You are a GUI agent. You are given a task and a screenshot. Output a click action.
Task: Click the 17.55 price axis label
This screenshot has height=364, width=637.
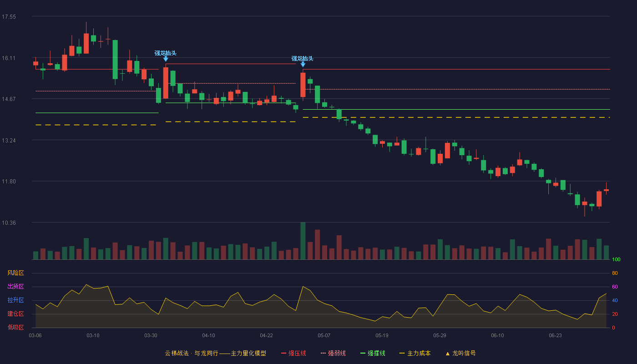(x=9, y=17)
